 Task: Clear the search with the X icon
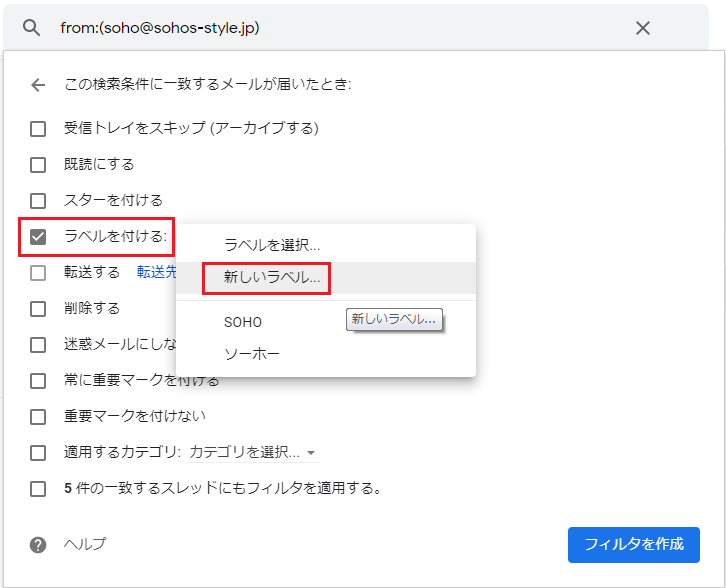(643, 28)
